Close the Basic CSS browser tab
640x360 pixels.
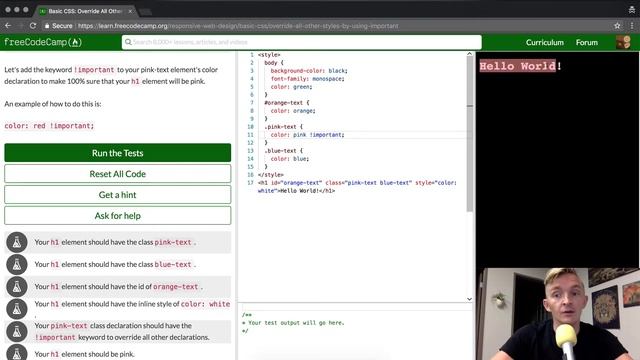[130, 11]
